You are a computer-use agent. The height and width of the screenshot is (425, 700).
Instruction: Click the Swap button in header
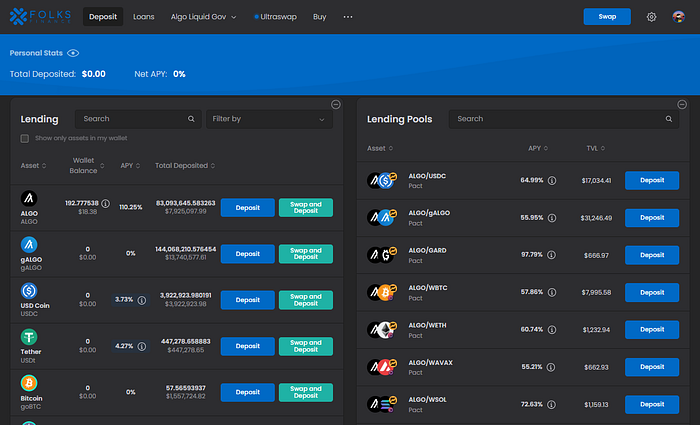(607, 17)
